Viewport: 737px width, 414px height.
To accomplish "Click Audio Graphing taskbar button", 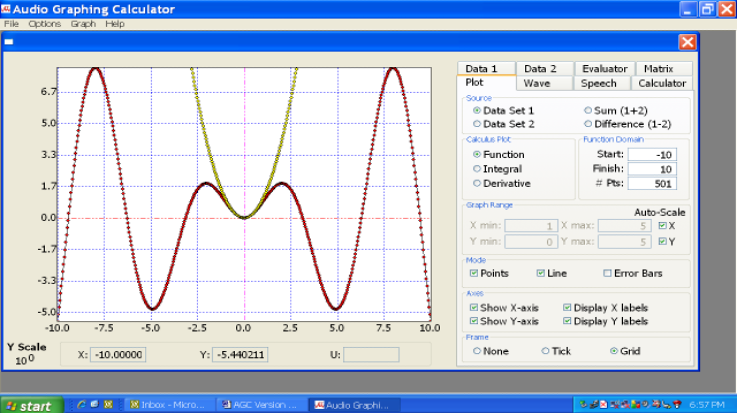I will (353, 405).
